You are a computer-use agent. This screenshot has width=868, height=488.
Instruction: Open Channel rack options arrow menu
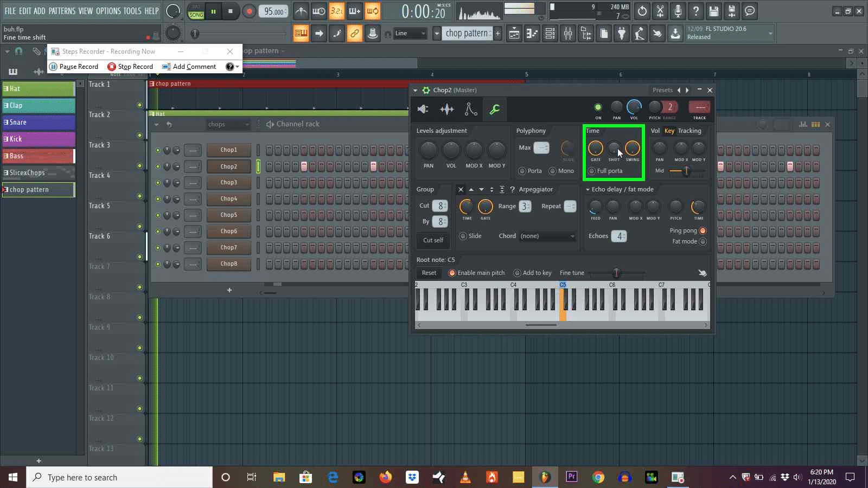pos(156,124)
